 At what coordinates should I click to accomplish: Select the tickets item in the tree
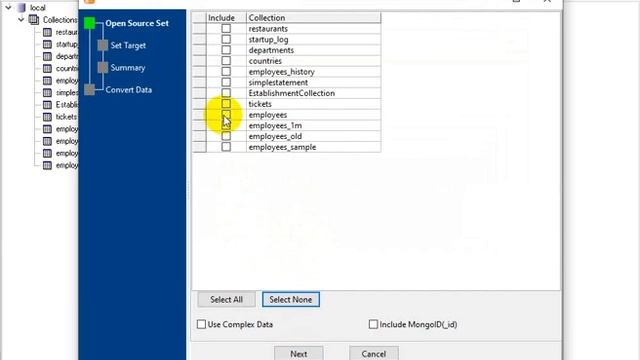66,117
